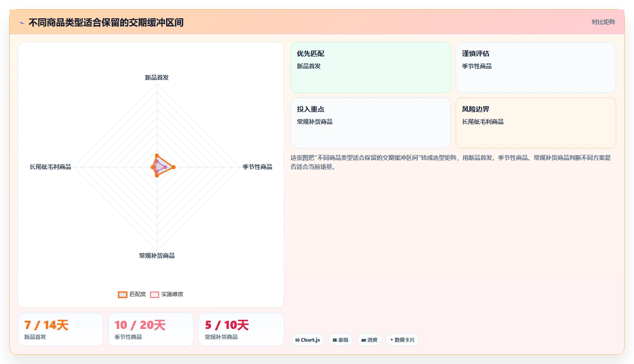Toggle the 匹配度 legend entry
634x364 pixels.
point(132,294)
